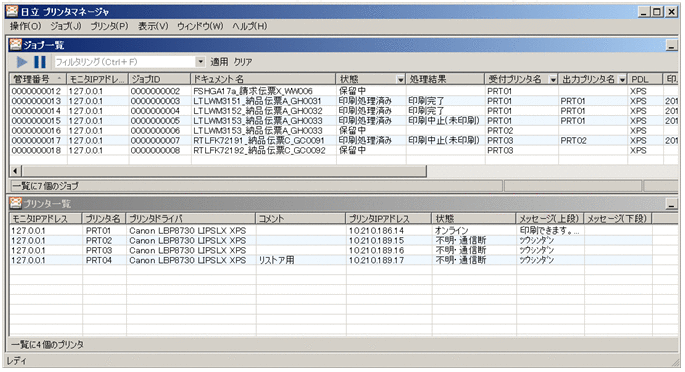Click 印刷中止(未印刷) result for job 0000000015
The image size is (685, 372).
coord(444,121)
